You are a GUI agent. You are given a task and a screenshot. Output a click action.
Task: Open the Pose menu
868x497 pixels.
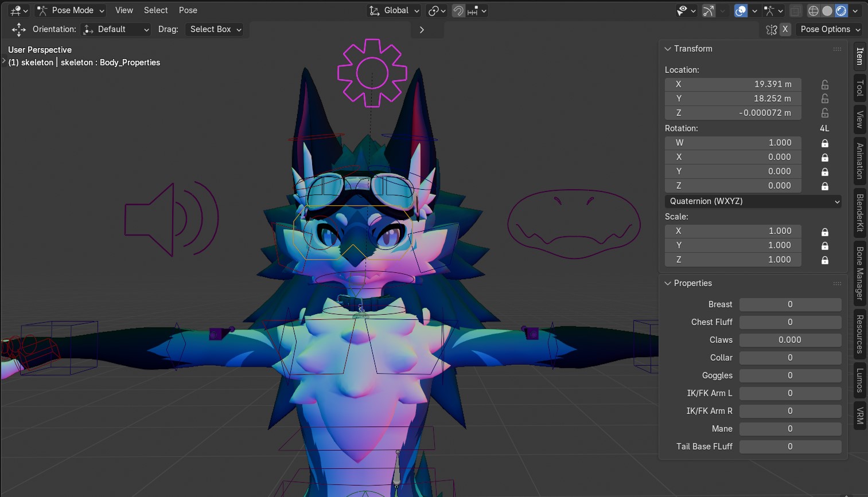(188, 10)
